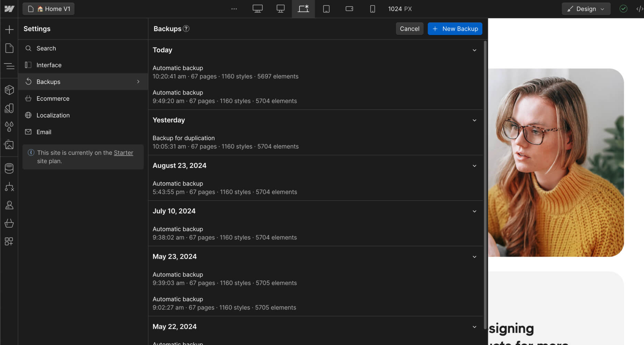Open the Style selectors droplets icon
Image resolution: width=644 pixels, height=345 pixels.
coord(9,127)
